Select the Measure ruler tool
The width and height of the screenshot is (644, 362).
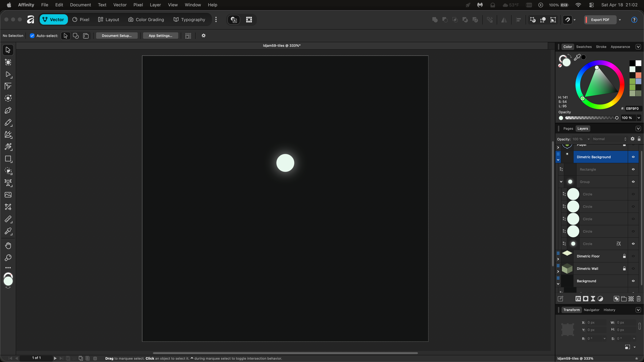point(8,219)
